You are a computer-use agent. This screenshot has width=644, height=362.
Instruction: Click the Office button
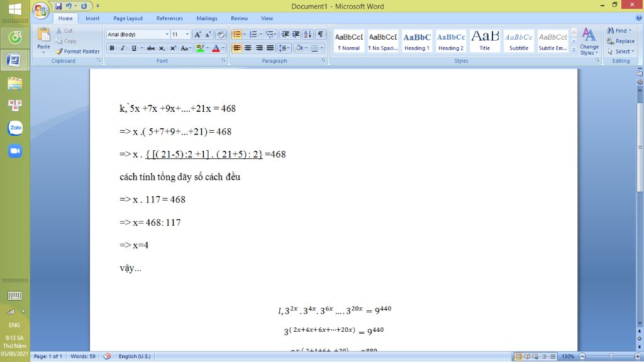[x=41, y=10]
